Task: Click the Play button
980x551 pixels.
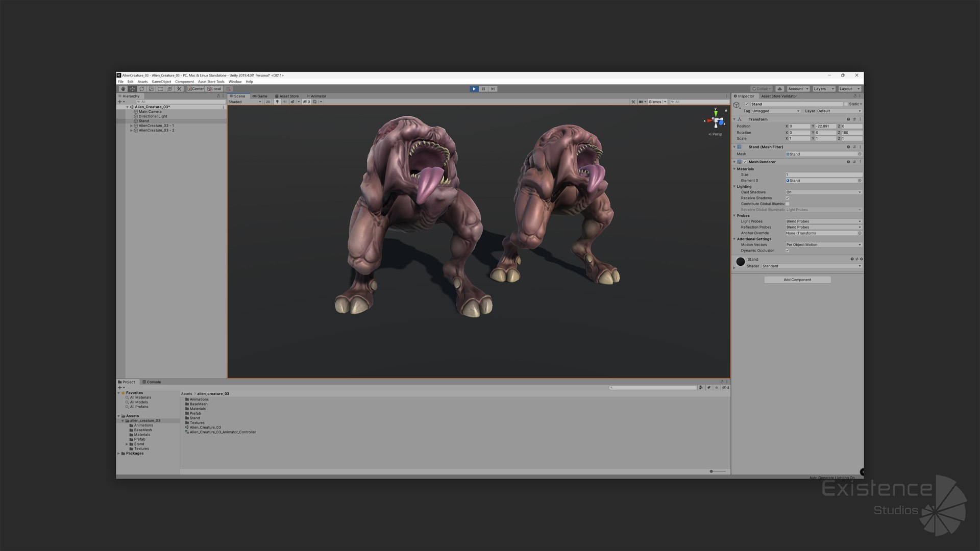Action: 474,89
